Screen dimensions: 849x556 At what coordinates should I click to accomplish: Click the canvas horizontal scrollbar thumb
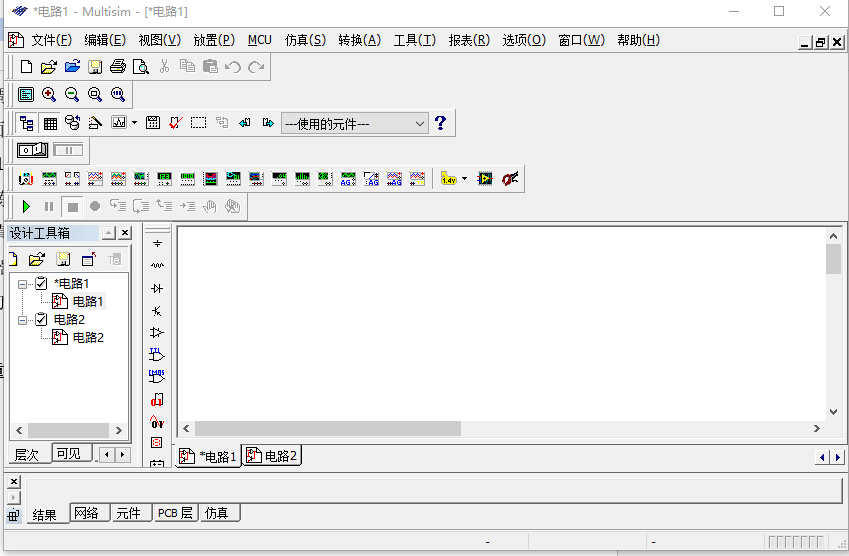328,428
